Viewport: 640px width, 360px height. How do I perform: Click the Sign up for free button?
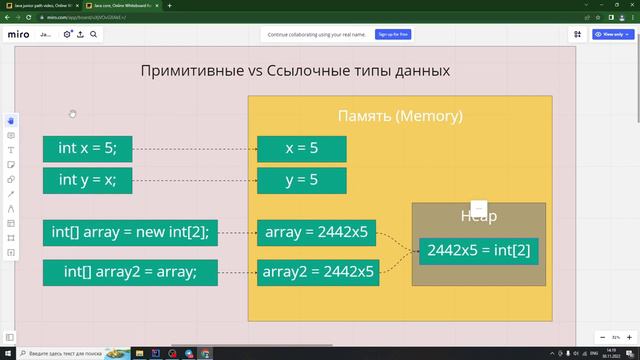393,34
